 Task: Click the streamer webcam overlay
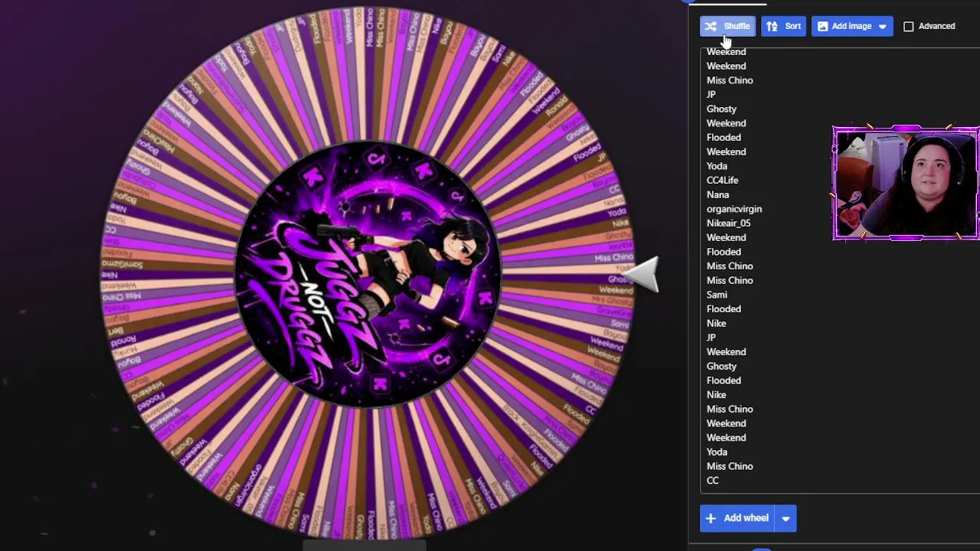point(906,184)
